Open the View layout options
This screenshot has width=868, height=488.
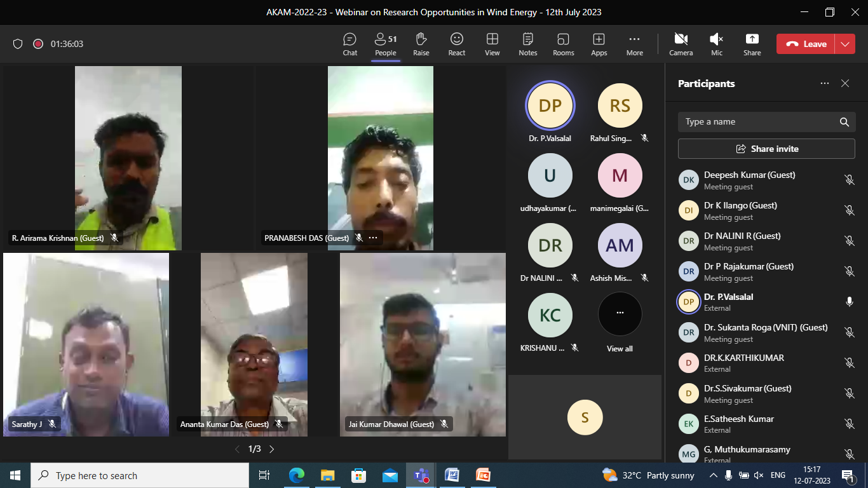coord(492,44)
